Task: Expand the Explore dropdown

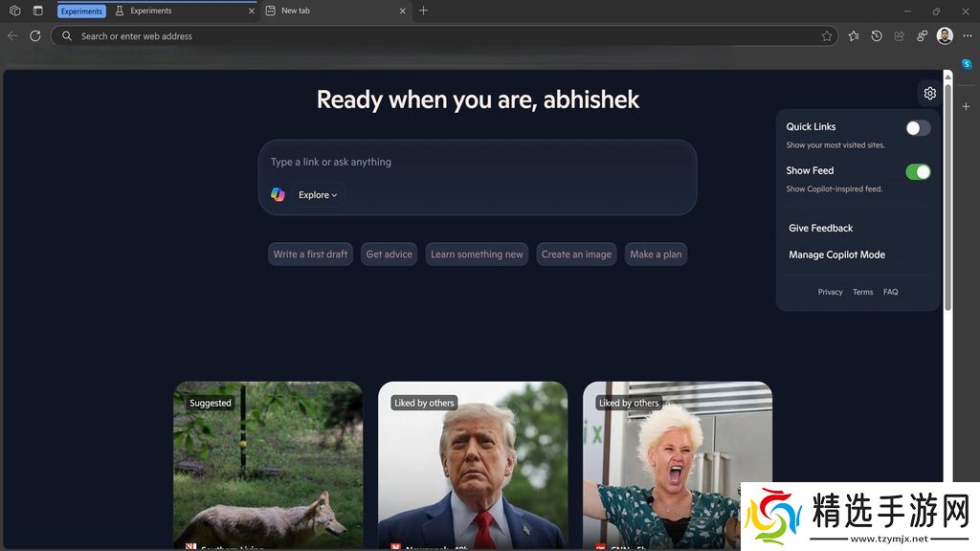Action: [318, 195]
